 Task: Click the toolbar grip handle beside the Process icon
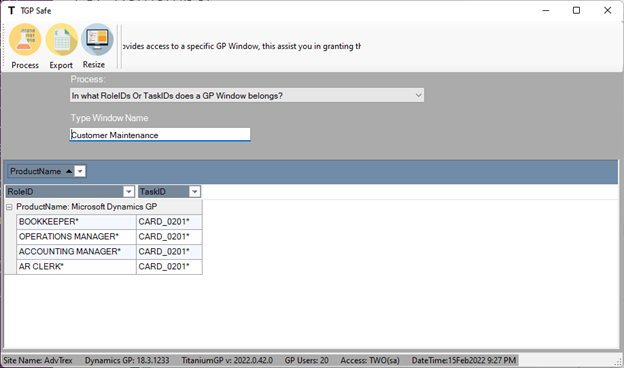pos(4,46)
